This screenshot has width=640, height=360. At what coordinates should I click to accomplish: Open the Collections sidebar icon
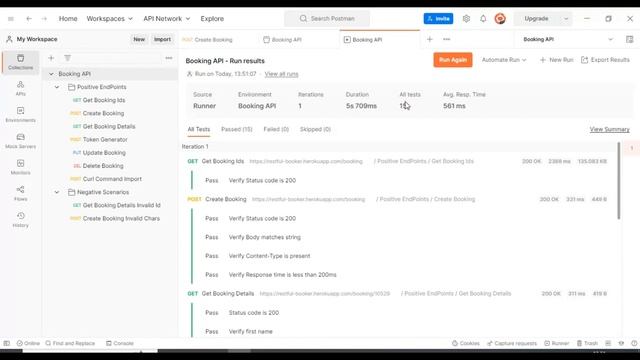(x=20, y=62)
